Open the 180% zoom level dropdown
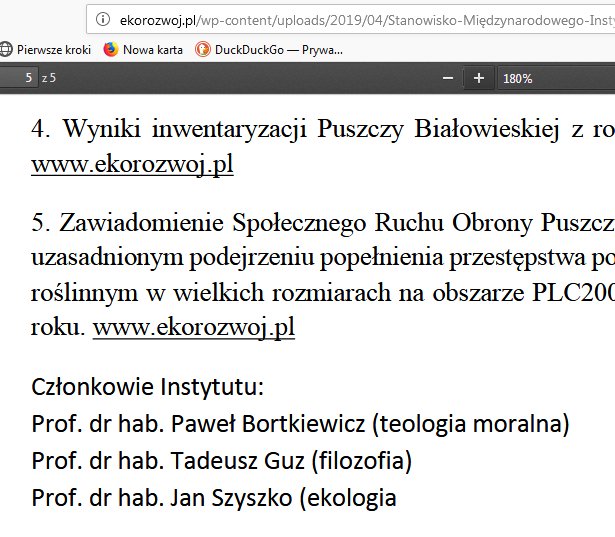615x537 pixels. coord(556,78)
